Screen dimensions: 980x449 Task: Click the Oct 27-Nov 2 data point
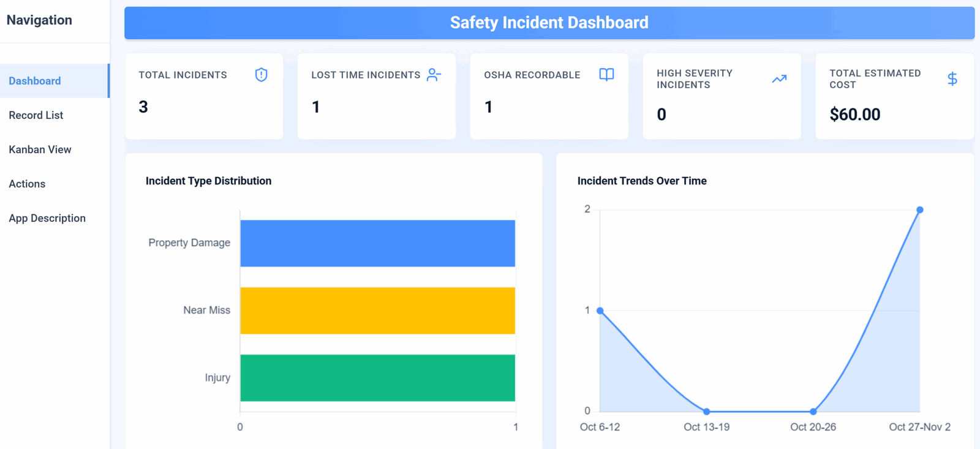(919, 210)
